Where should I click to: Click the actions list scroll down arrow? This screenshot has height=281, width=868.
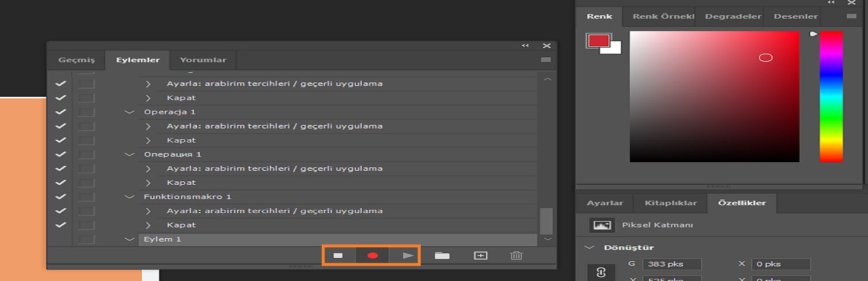547,239
